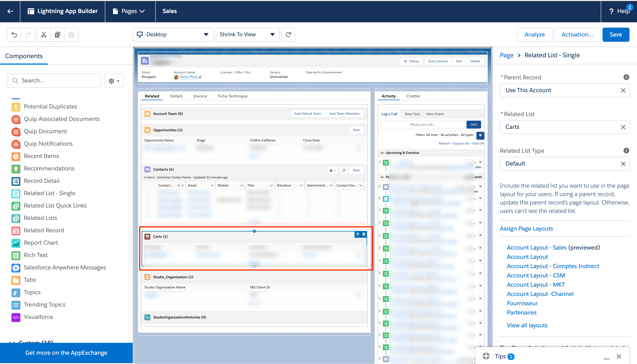Viewport: 637px width, 364px height.
Task: Collapse the Upcoming & Overdue section
Action: 382,153
